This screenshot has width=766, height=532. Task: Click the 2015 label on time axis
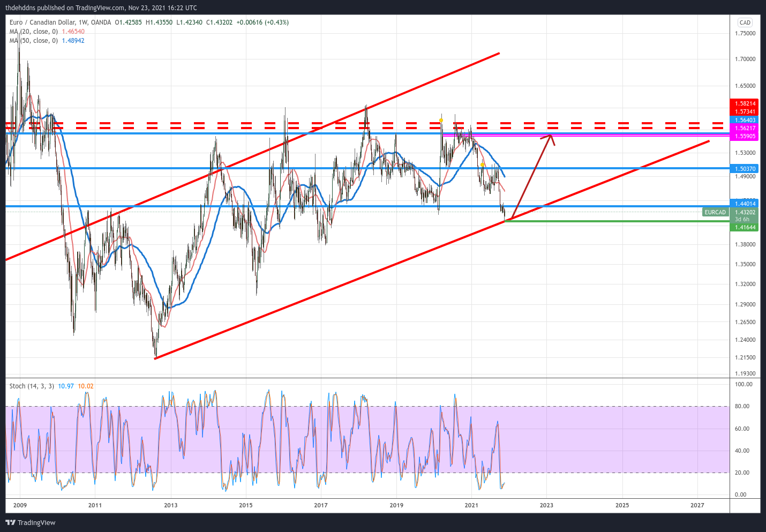(245, 505)
